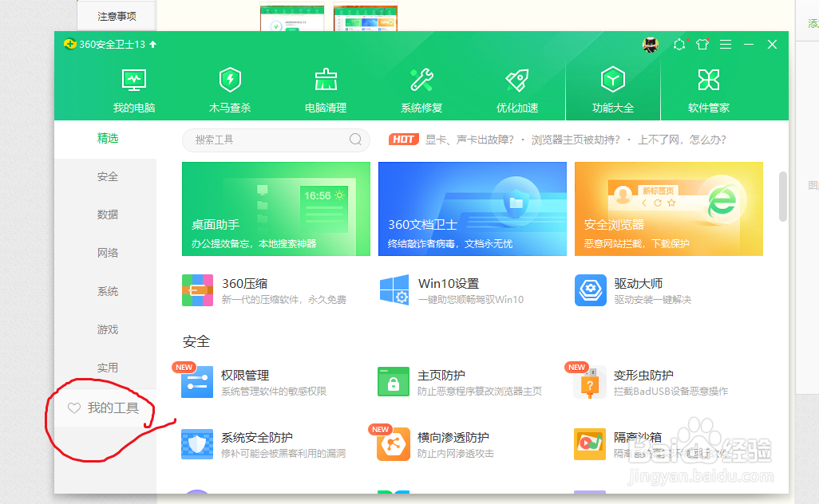Open 电脑清理 broom icon
The height and width of the screenshot is (504, 819).
pos(326,80)
